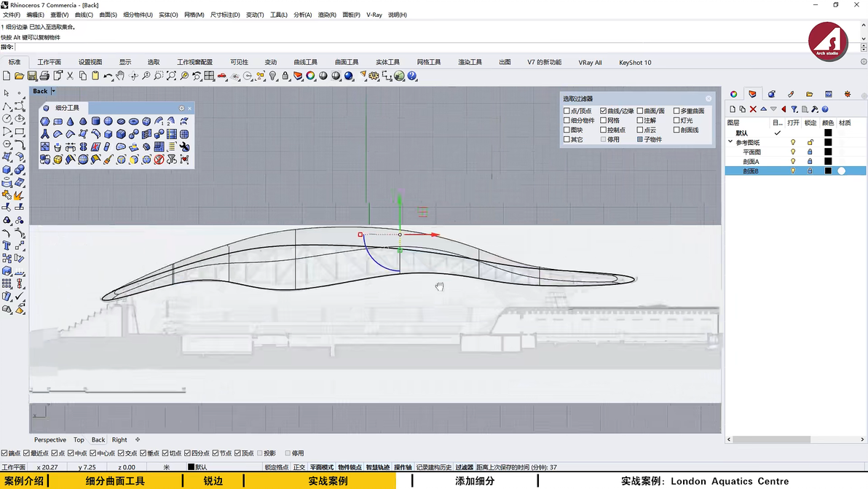Click the undo arrow icon in toolbar

(108, 76)
